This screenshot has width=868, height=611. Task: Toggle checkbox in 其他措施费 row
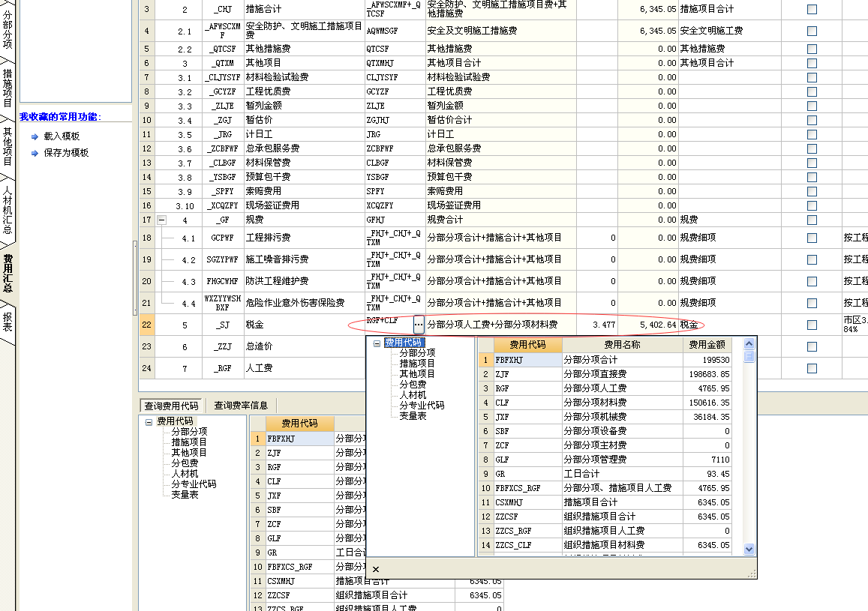coord(812,49)
